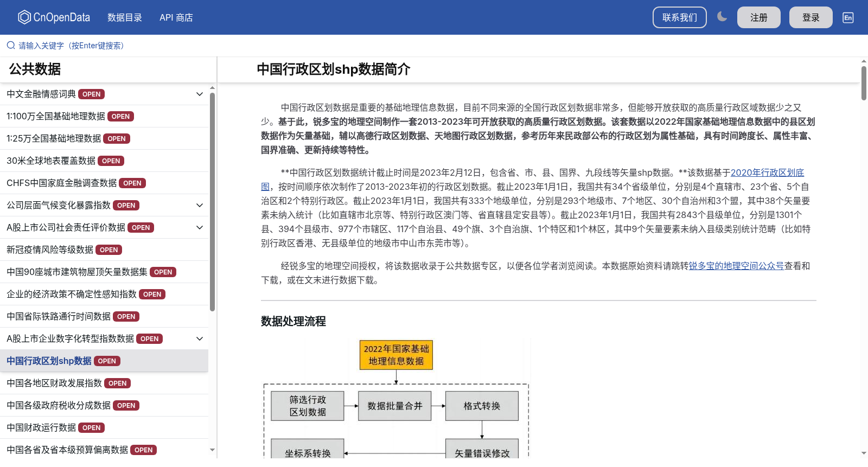
Task: Open the API 商店 menu
Action: [176, 17]
